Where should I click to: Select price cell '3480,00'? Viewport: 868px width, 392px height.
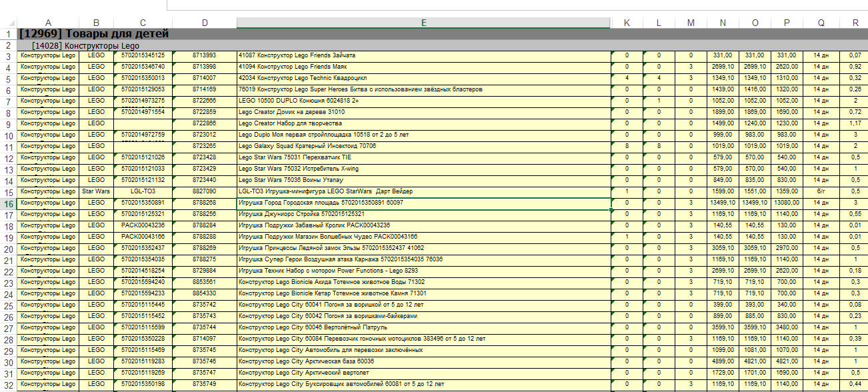tap(787, 327)
